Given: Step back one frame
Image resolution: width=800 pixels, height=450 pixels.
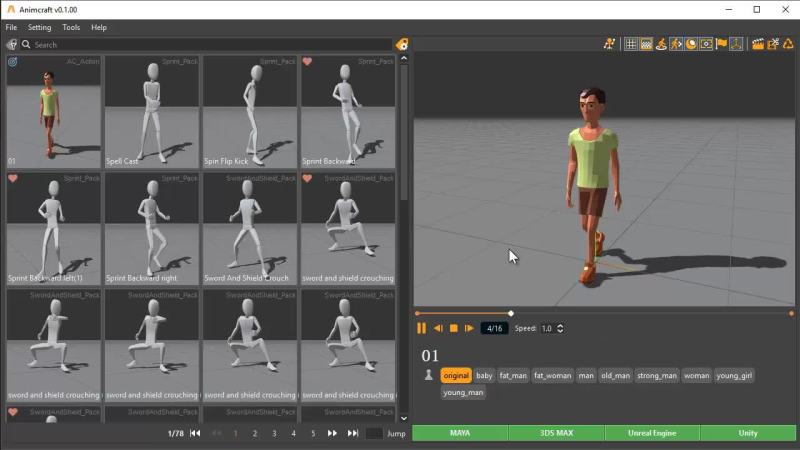Looking at the screenshot, I should (438, 328).
